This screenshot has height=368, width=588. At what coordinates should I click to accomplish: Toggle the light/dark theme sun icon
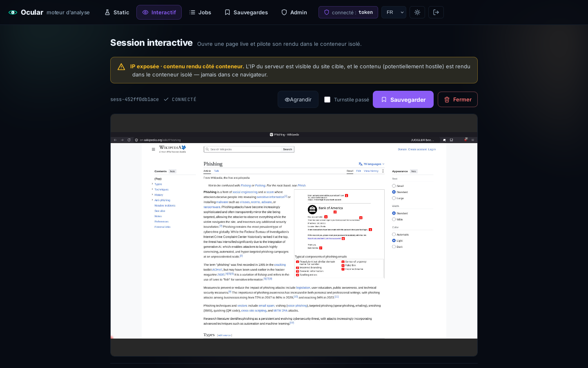click(x=417, y=12)
